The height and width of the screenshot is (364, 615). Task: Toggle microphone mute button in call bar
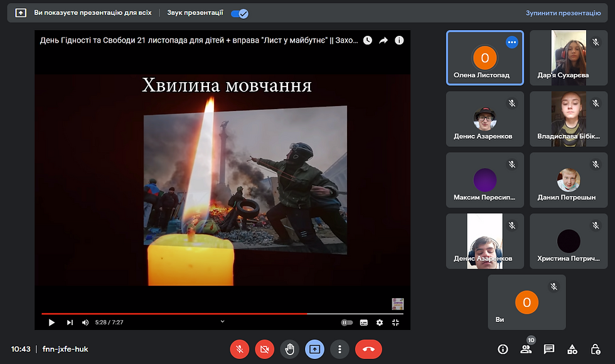pyautogui.click(x=240, y=349)
